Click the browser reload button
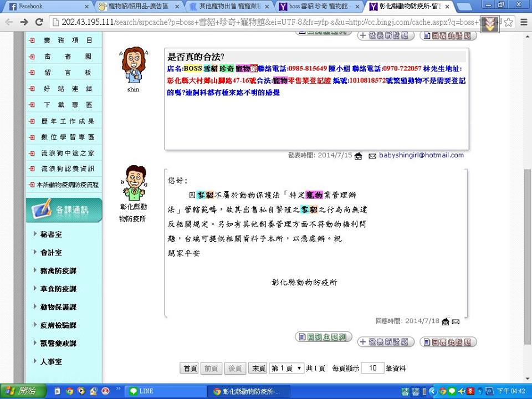532x399 pixels. pos(39,22)
